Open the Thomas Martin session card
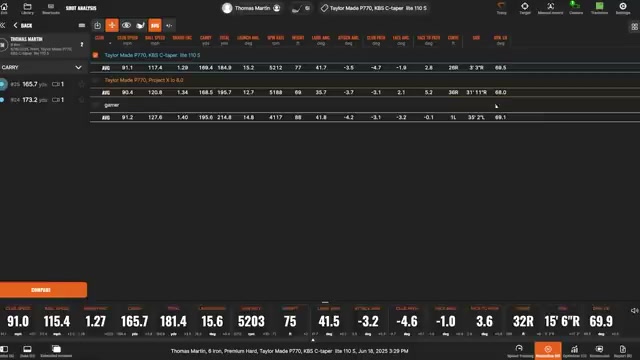The image size is (640, 360). [x=43, y=45]
